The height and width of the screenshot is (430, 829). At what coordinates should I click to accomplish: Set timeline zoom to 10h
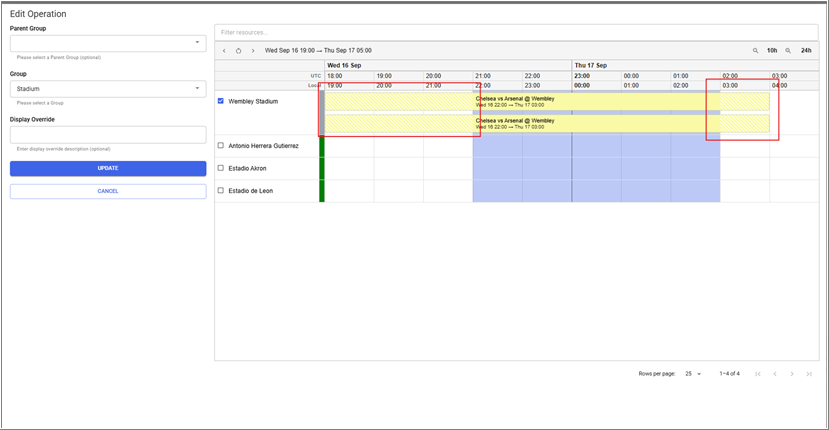coord(772,51)
